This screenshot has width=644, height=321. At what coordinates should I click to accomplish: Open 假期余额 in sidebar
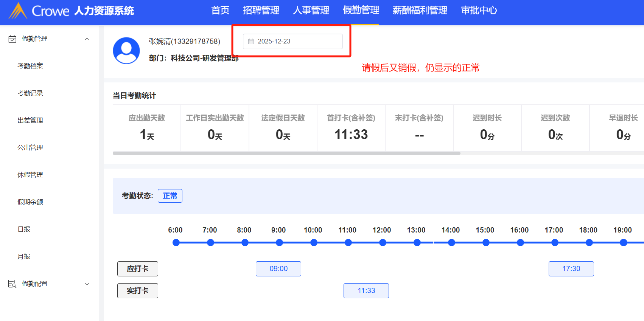point(30,202)
